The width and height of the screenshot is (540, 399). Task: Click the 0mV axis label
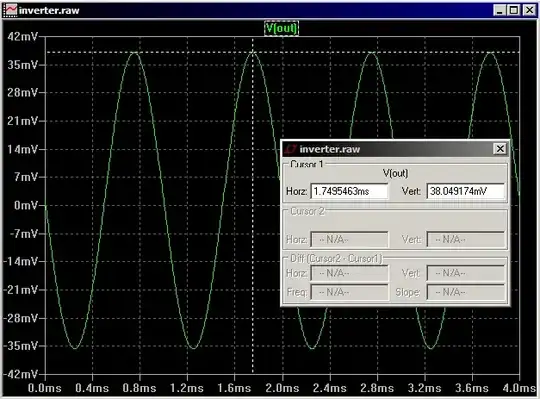(25, 206)
